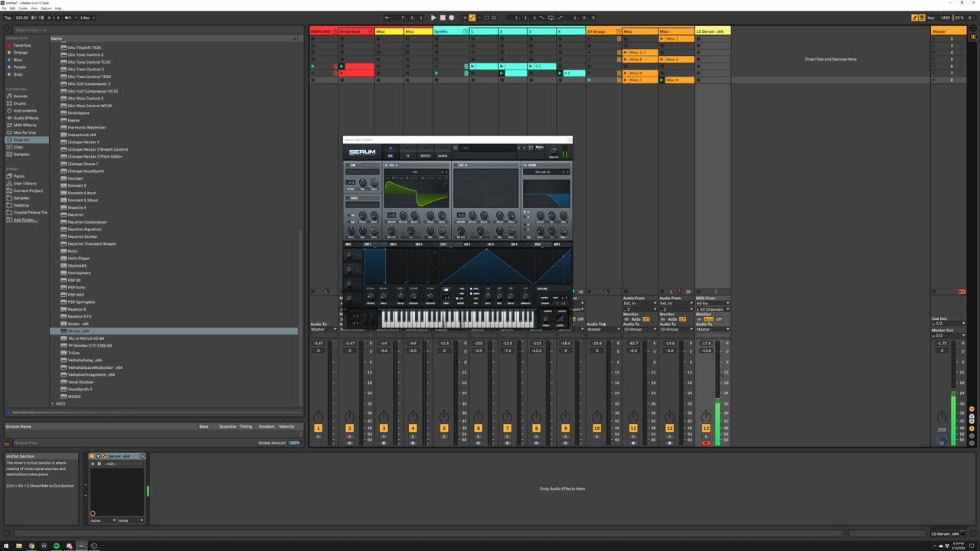This screenshot has width=980, height=551.
Task: Open Packs in Places
Action: click(x=19, y=176)
